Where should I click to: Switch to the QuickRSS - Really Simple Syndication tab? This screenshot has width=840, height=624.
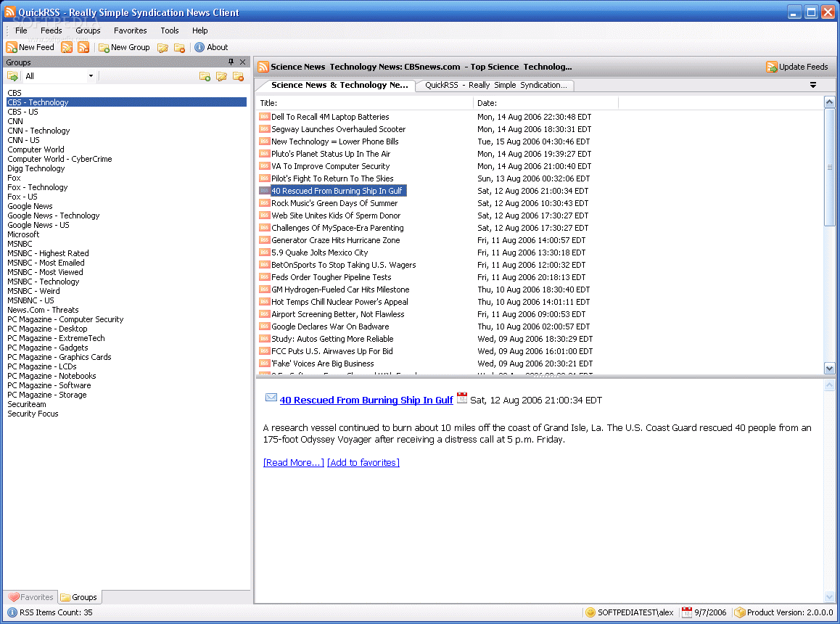(x=495, y=85)
